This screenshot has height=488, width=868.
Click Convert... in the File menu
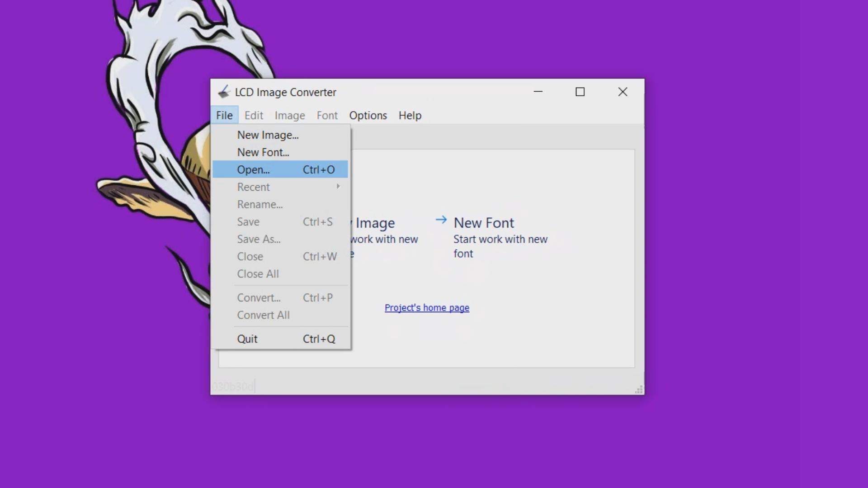point(280,298)
